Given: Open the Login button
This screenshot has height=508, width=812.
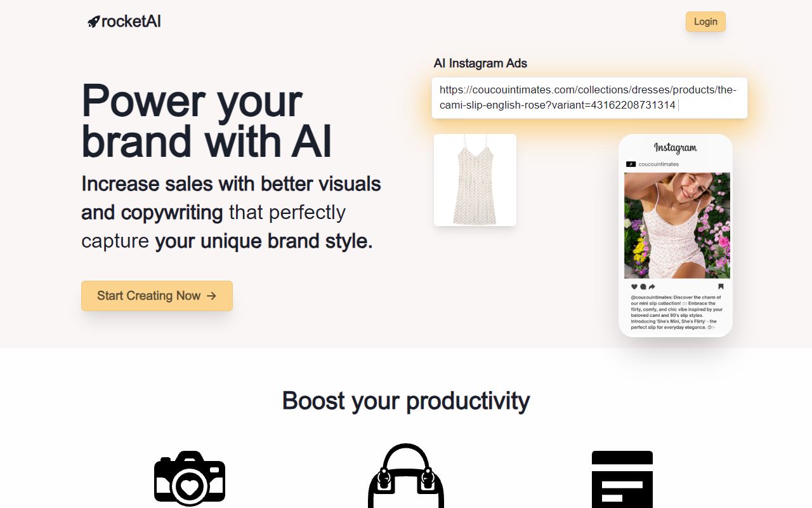Looking at the screenshot, I should coord(705,22).
